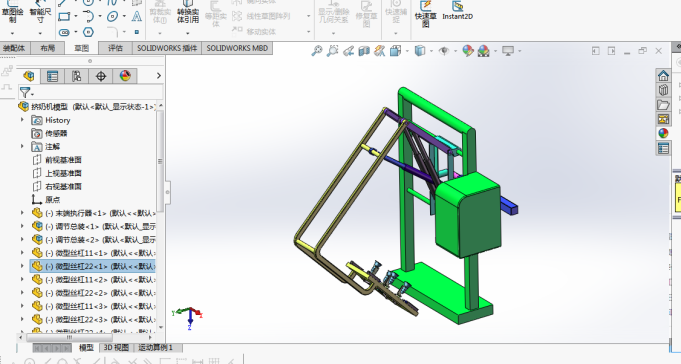Click Apply Scene icon
The height and width of the screenshot is (364, 681).
pyautogui.click(x=483, y=51)
